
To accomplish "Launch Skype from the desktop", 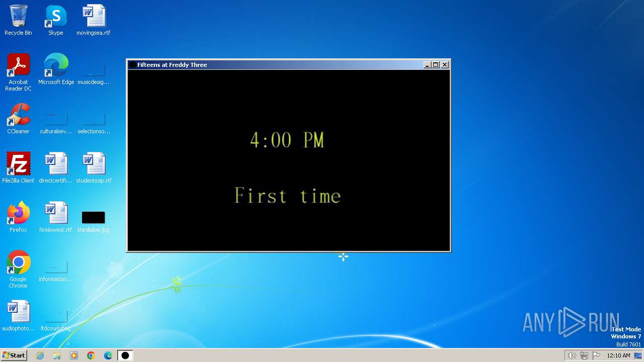I will (x=56, y=20).
